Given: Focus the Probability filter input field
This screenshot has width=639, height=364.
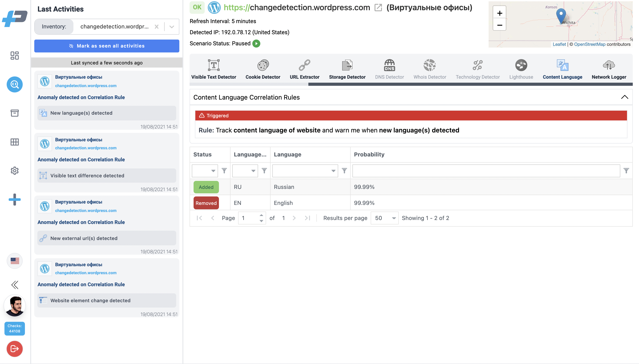Looking at the screenshot, I should click(486, 171).
